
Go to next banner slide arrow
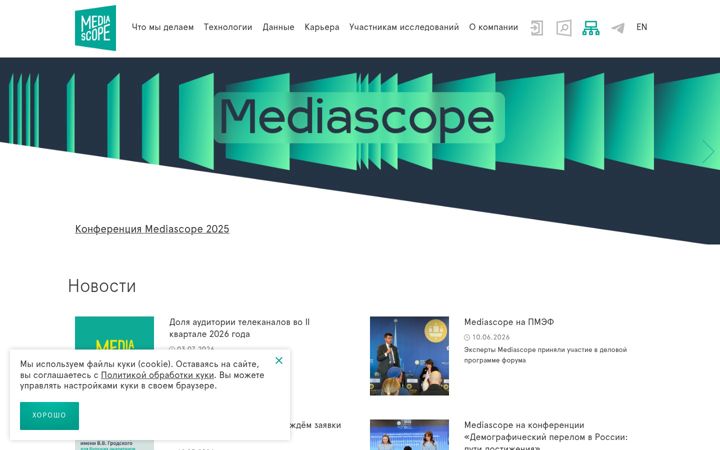tap(708, 152)
